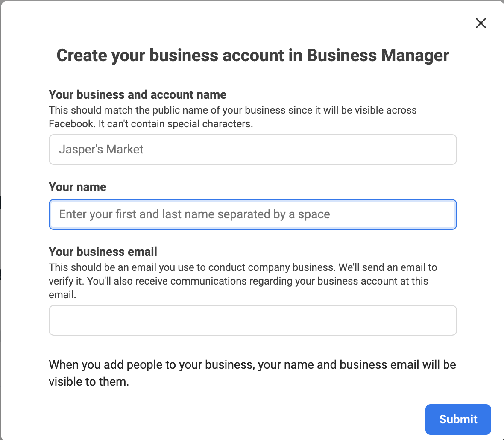504x440 pixels.
Task: Select the Your business email heading
Action: coord(103,252)
